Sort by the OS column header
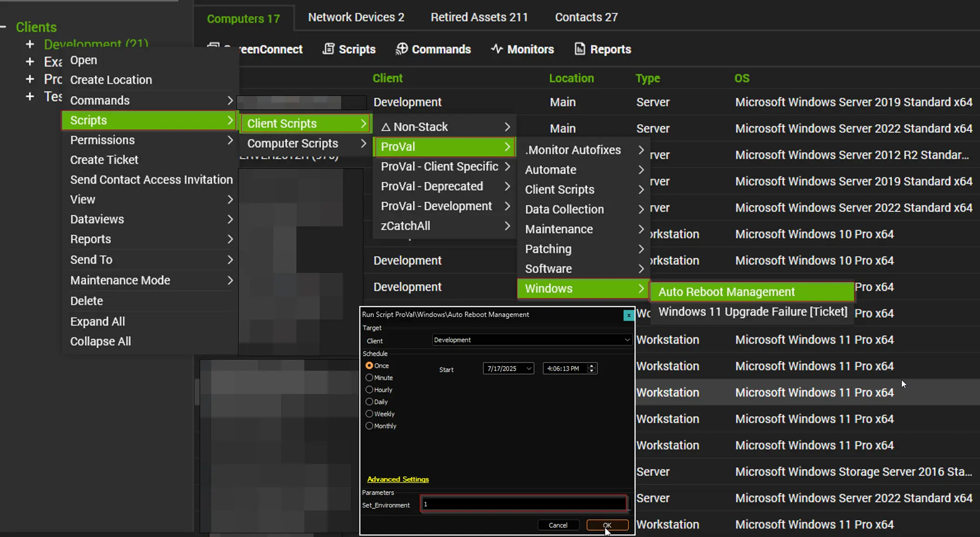This screenshot has width=980, height=537. [742, 78]
